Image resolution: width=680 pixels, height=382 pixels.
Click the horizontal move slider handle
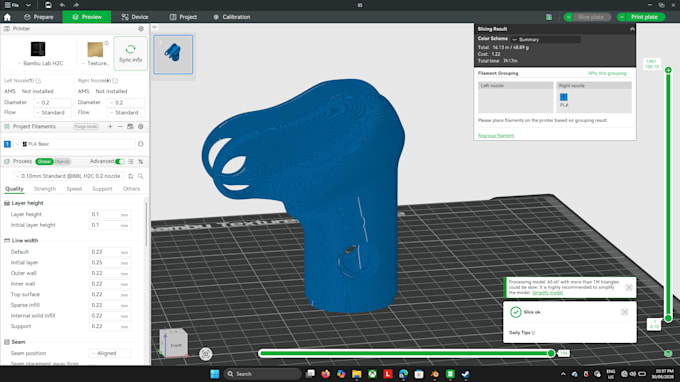point(551,353)
